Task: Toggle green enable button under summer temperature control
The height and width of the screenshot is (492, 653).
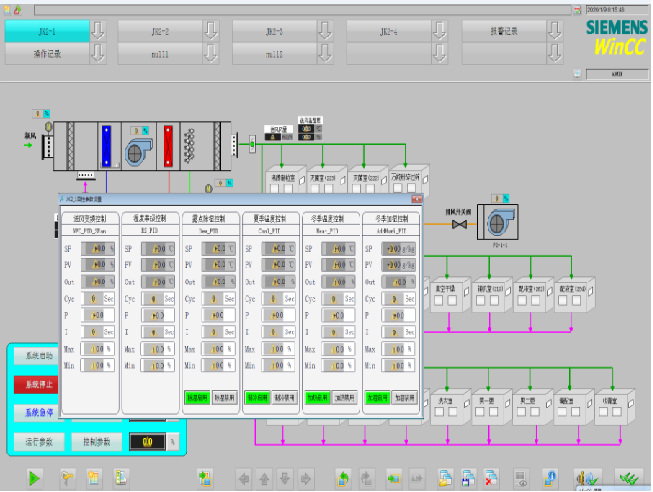Action: tap(257, 397)
